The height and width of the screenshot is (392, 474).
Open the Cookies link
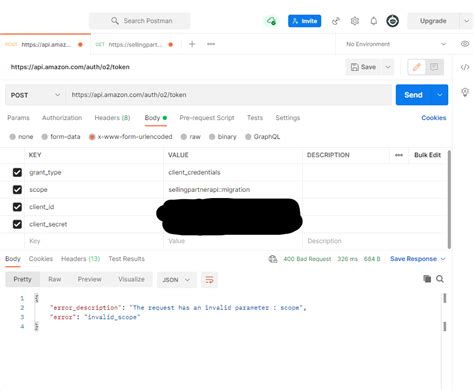(434, 118)
